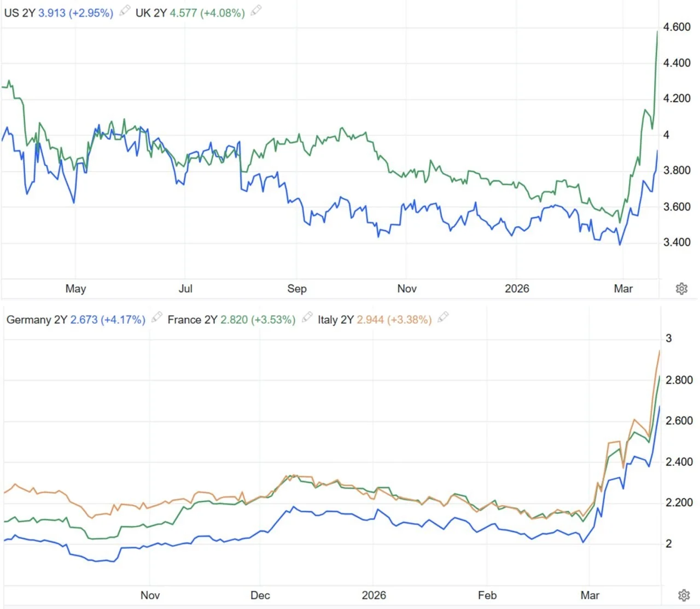The width and height of the screenshot is (700, 609).
Task: Select the Italy 2Y series label
Action: [x=336, y=320]
